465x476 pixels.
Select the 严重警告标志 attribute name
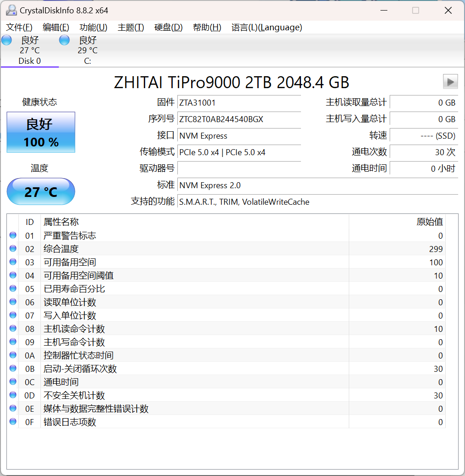click(x=69, y=235)
